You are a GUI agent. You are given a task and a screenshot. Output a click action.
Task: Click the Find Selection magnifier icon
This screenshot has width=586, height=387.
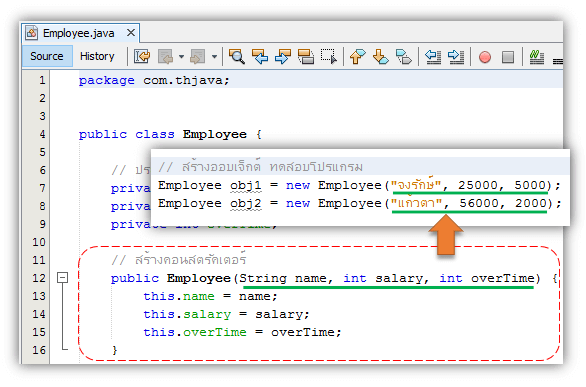pos(237,57)
